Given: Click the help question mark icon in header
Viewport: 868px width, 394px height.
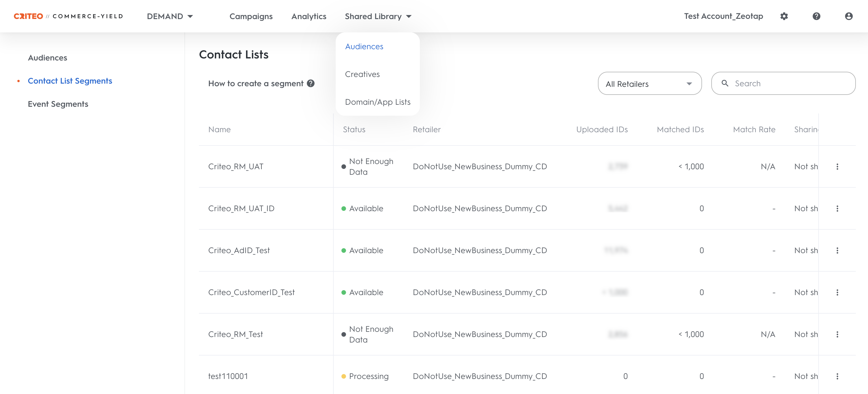Looking at the screenshot, I should tap(816, 16).
